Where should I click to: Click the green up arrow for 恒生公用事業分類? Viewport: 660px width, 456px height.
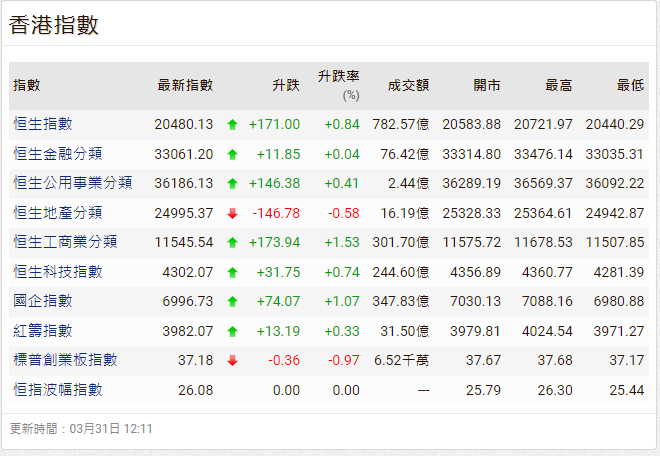232,184
